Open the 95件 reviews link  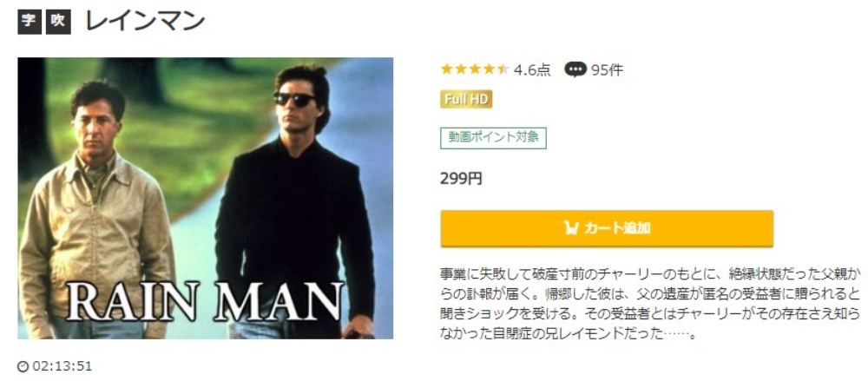[607, 70]
